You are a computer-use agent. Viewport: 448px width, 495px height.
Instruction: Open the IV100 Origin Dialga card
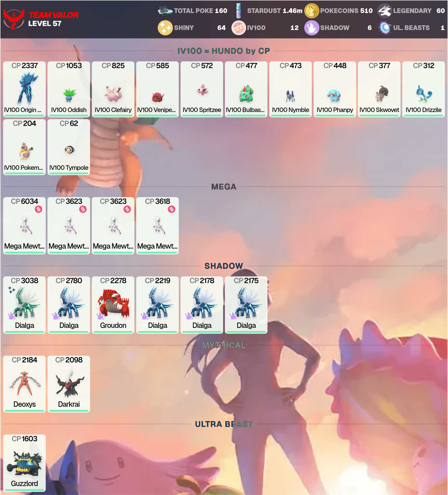click(x=24, y=89)
